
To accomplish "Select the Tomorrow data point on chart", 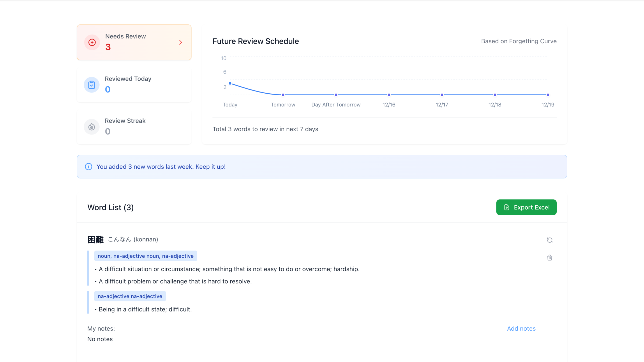I will coord(283,95).
